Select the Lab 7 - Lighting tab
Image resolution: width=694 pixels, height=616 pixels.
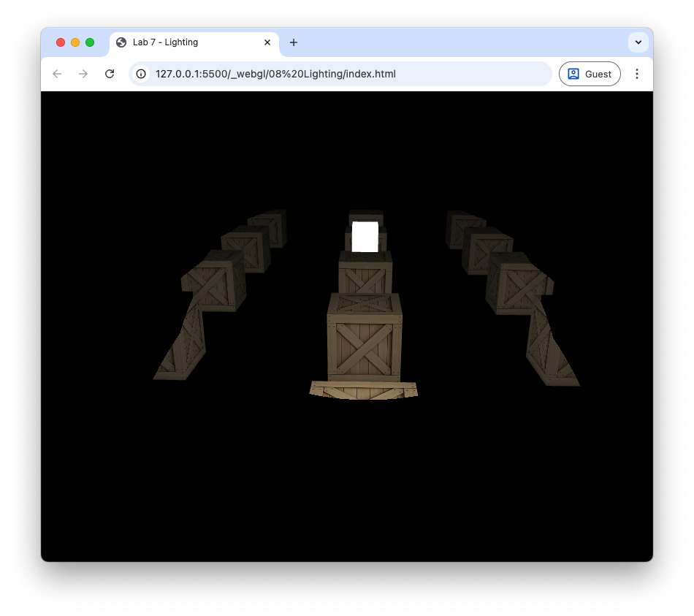point(181,42)
